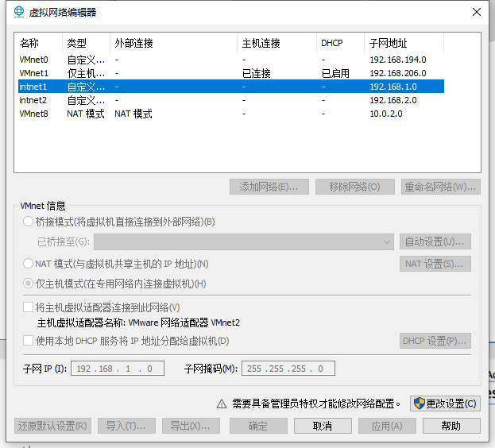Click the 子网掩码 input field
The width and height of the screenshot is (495, 448).
tap(288, 369)
